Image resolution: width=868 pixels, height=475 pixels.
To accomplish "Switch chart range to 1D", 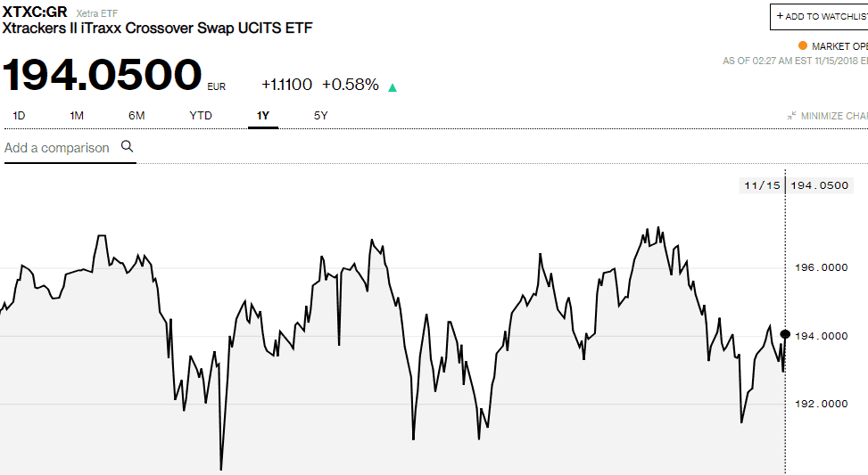I will click(x=19, y=116).
